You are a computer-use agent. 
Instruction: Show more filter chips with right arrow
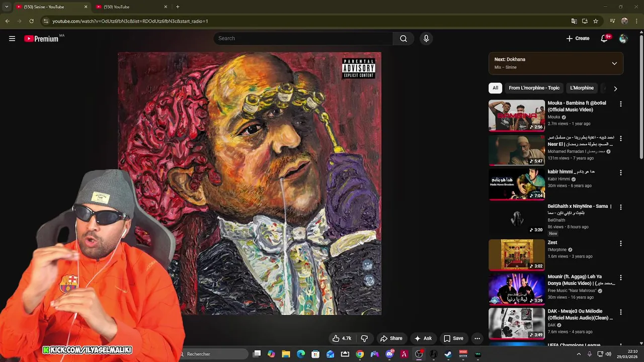[615, 88]
